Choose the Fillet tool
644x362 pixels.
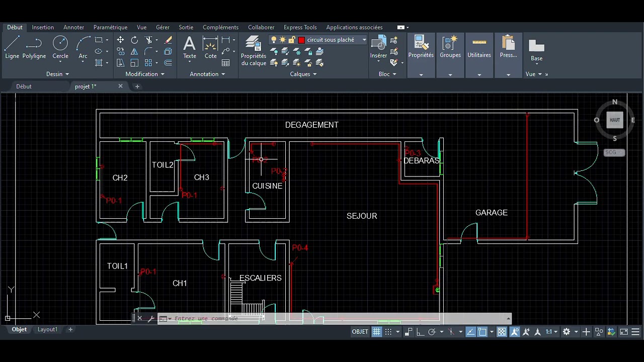[148, 51]
